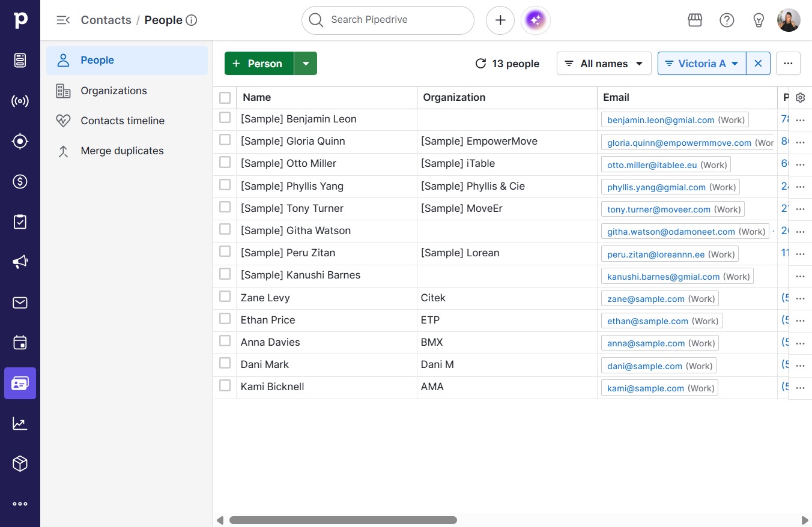The height and width of the screenshot is (527, 812).
Task: Open Insights chart icon in sidebar
Action: point(20,423)
